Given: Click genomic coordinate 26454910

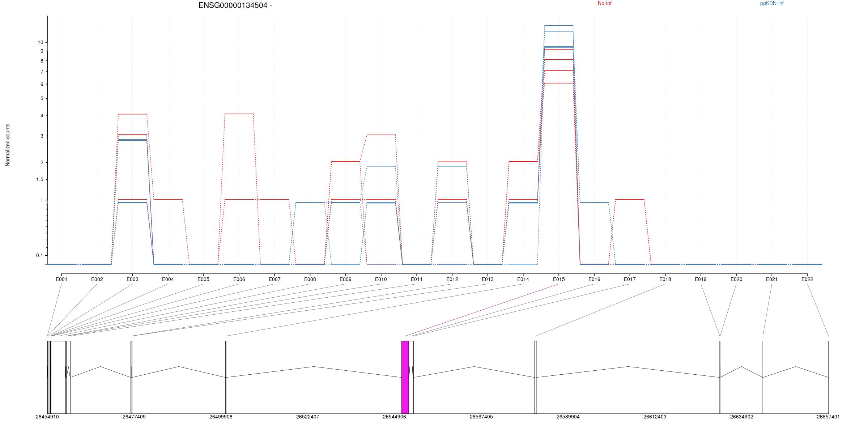Looking at the screenshot, I should click(x=47, y=417).
